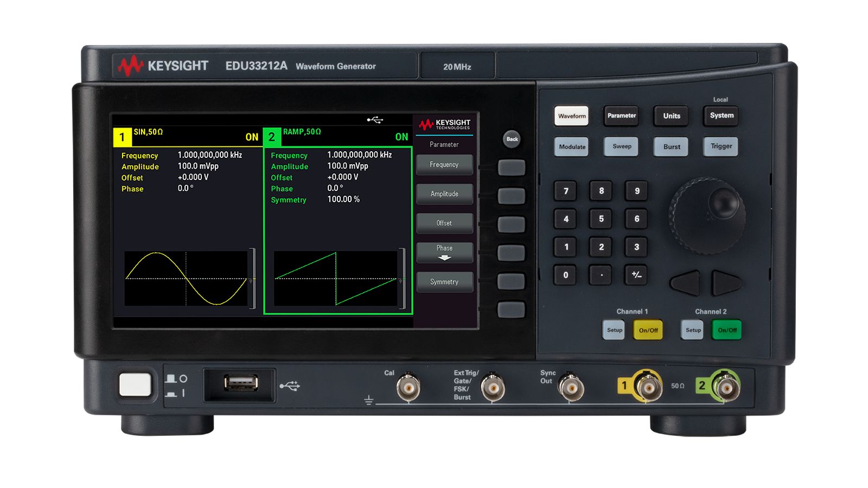Screen dimensions: 868x488
Task: Open Channel 1 Setup
Action: point(614,330)
